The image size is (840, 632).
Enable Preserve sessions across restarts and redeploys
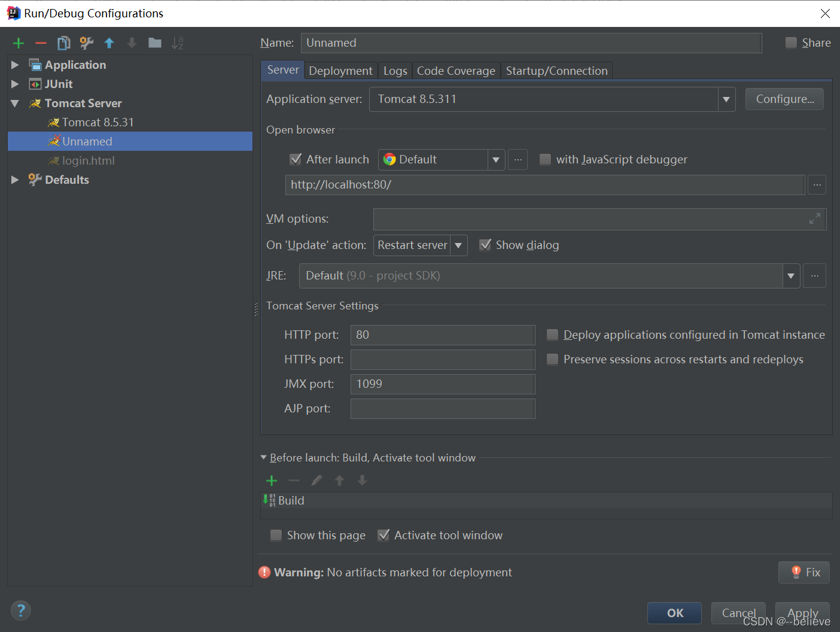[x=552, y=359]
